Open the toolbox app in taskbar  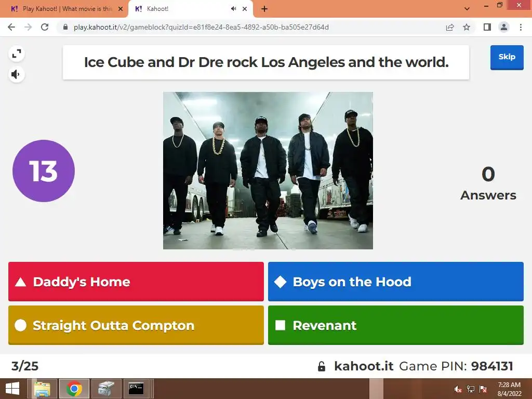[x=106, y=389]
